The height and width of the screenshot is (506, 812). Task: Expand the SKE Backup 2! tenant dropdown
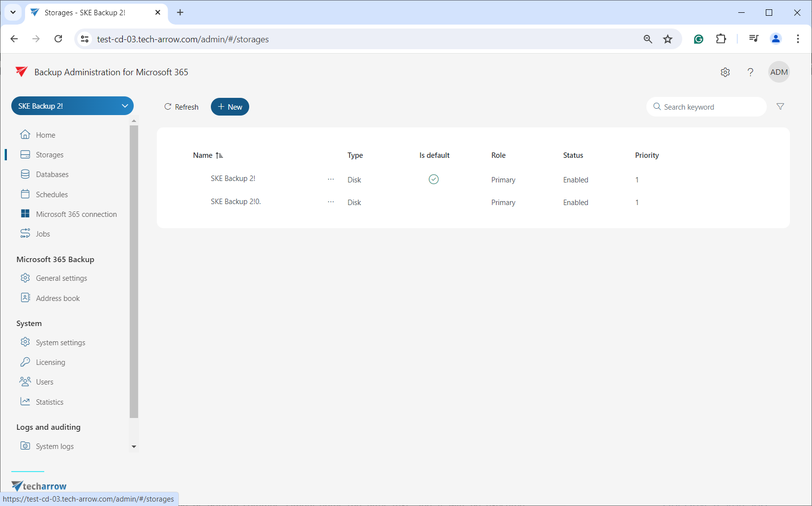pyautogui.click(x=124, y=106)
